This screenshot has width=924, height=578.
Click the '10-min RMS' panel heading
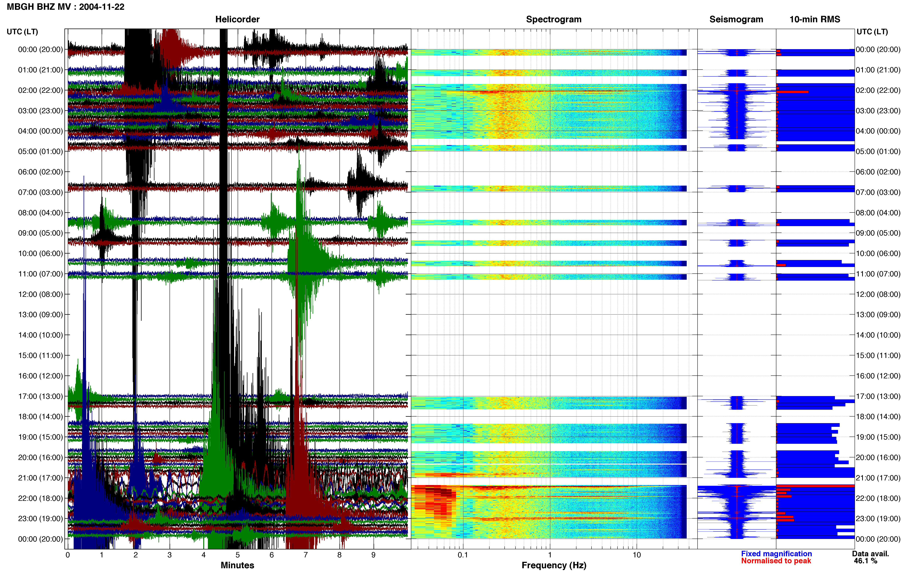tap(815, 19)
